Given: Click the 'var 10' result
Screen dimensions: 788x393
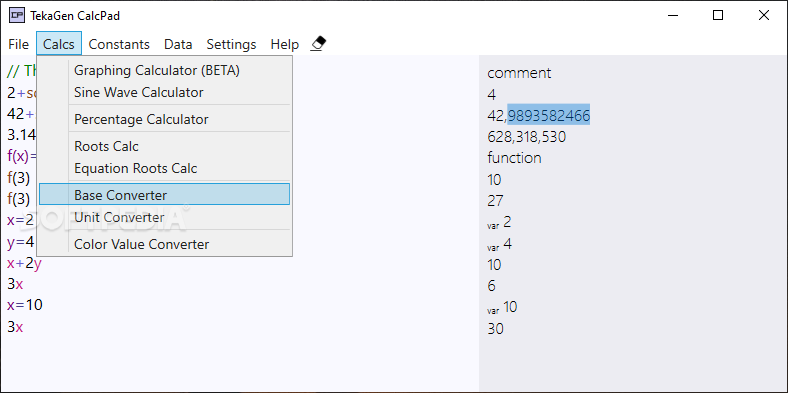Looking at the screenshot, I should pyautogui.click(x=502, y=307).
